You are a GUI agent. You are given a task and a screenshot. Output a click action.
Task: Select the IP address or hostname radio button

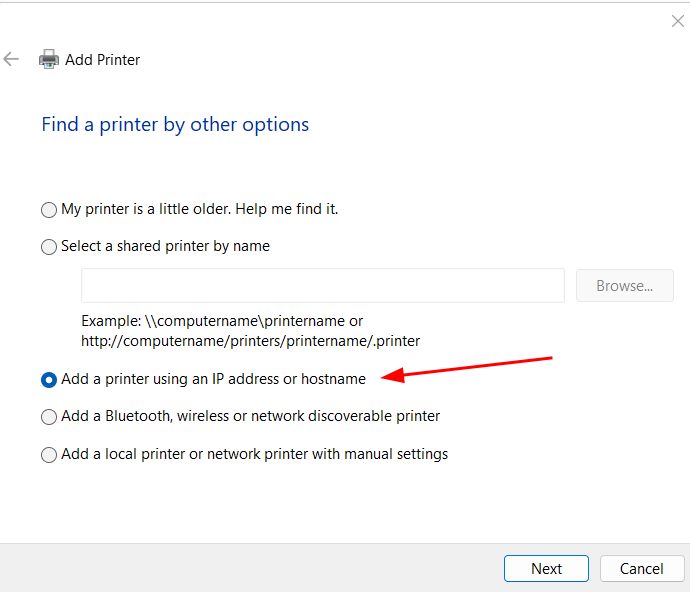pyautogui.click(x=49, y=380)
